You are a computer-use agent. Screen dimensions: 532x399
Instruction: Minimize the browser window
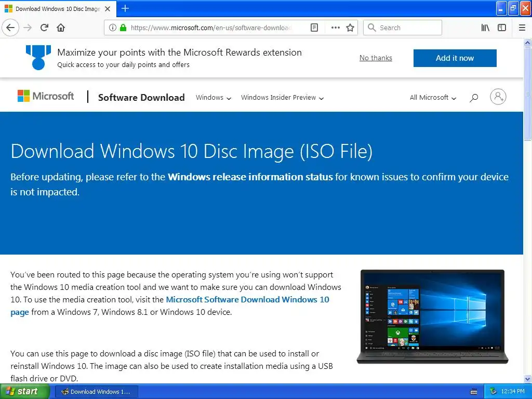pyautogui.click(x=501, y=8)
